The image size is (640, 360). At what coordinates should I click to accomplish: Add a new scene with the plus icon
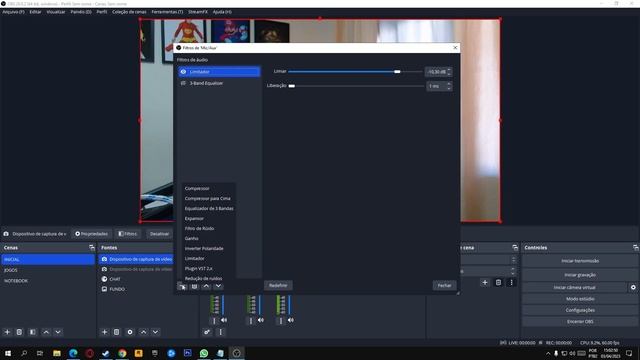[7, 332]
